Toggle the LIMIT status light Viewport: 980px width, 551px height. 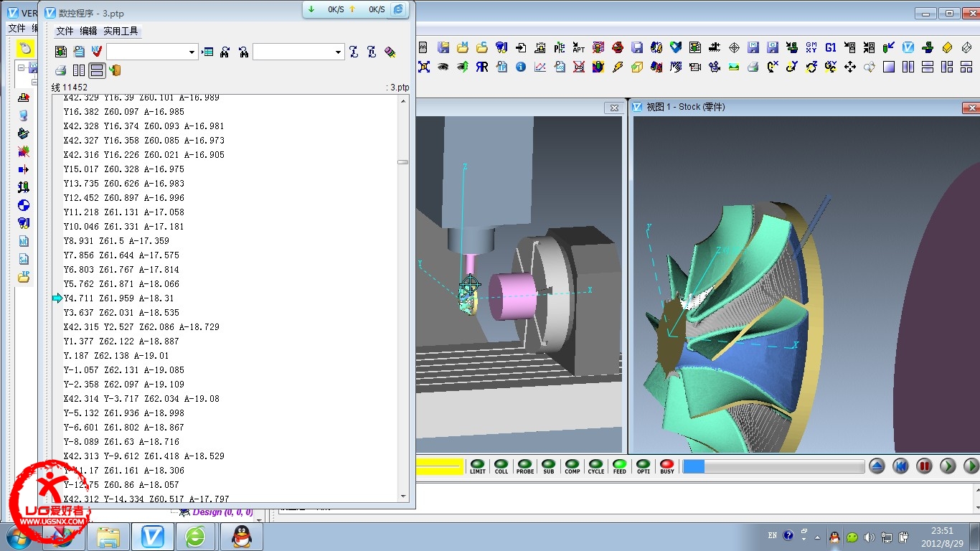coord(477,466)
